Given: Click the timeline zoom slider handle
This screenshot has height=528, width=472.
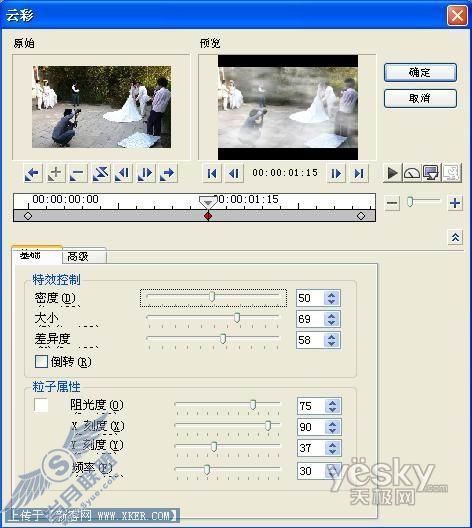Looking at the screenshot, I should pyautogui.click(x=410, y=202).
